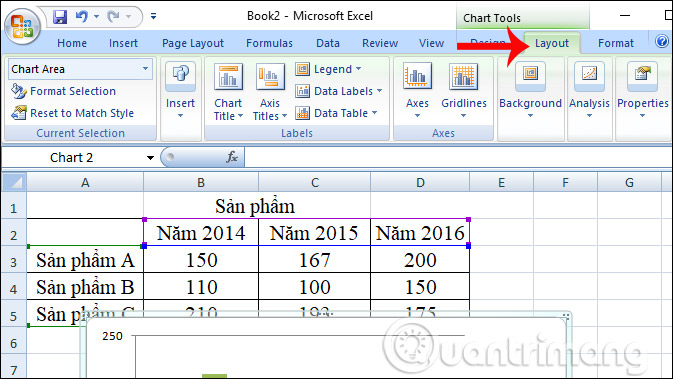Click the Data Table icon
Viewport: 673px width, 379px height.
tap(302, 113)
